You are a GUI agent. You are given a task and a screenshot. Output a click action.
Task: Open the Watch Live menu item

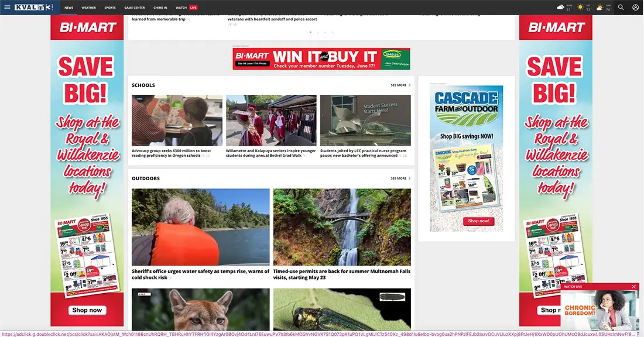[x=186, y=8]
